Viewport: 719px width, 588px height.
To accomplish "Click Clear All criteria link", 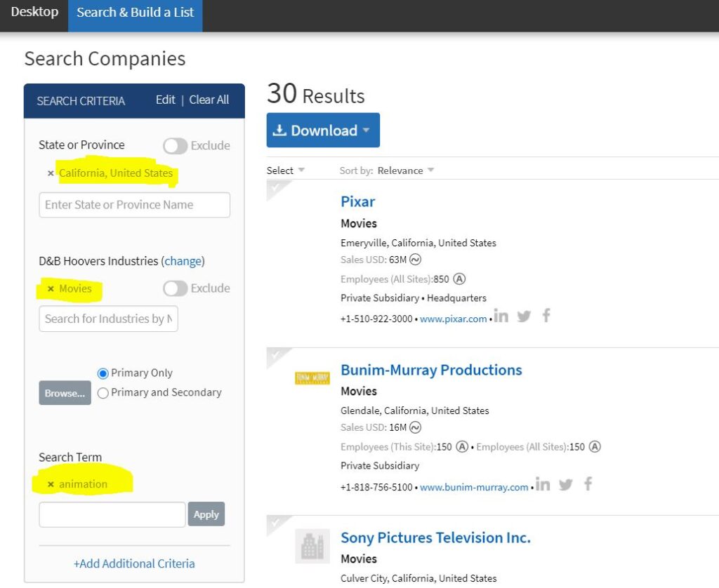I will 209,100.
